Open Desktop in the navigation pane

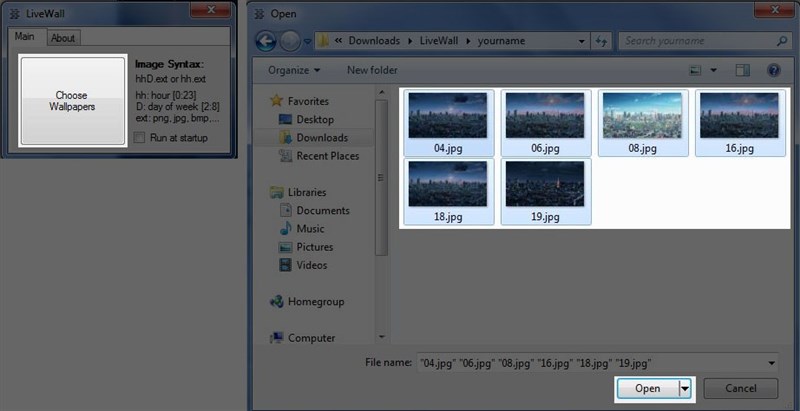[315, 119]
